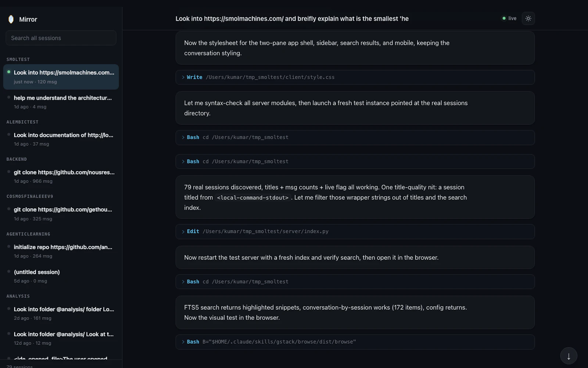Viewport: 588px width, 368px height.
Task: Jump to bottom with down-arrow button
Action: pyautogui.click(x=569, y=356)
